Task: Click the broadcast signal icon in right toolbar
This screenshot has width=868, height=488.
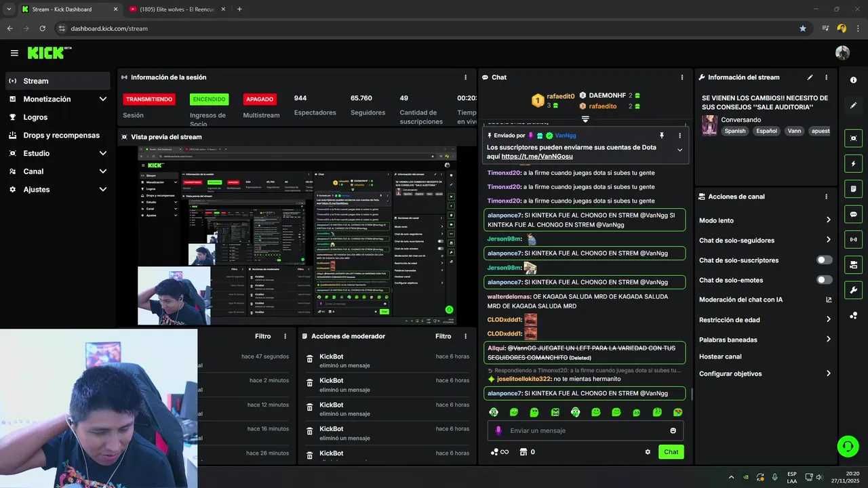Action: point(853,239)
